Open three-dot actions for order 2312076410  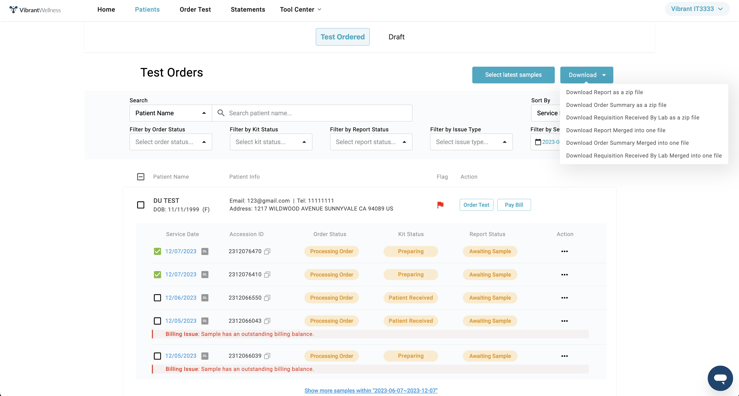(x=565, y=275)
